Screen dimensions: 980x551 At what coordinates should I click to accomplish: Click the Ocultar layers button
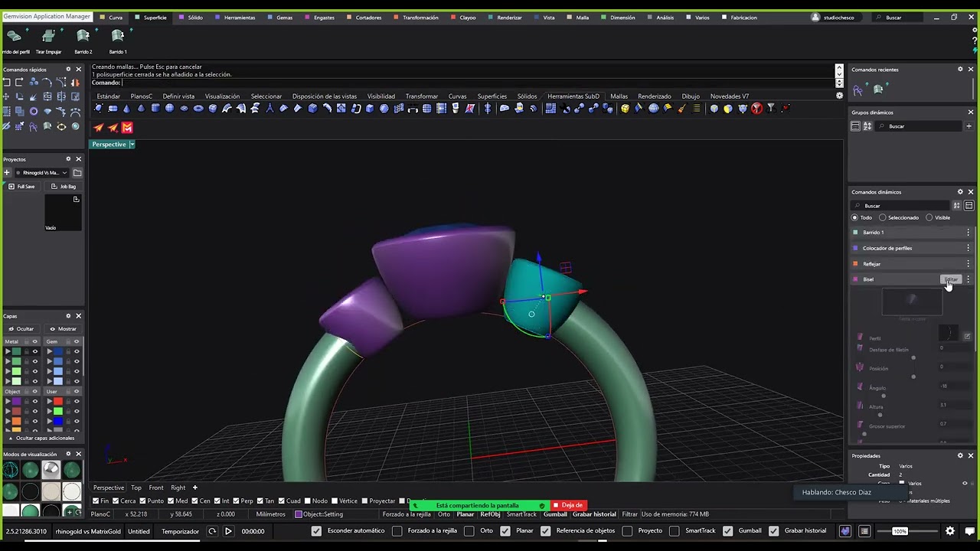21,329
